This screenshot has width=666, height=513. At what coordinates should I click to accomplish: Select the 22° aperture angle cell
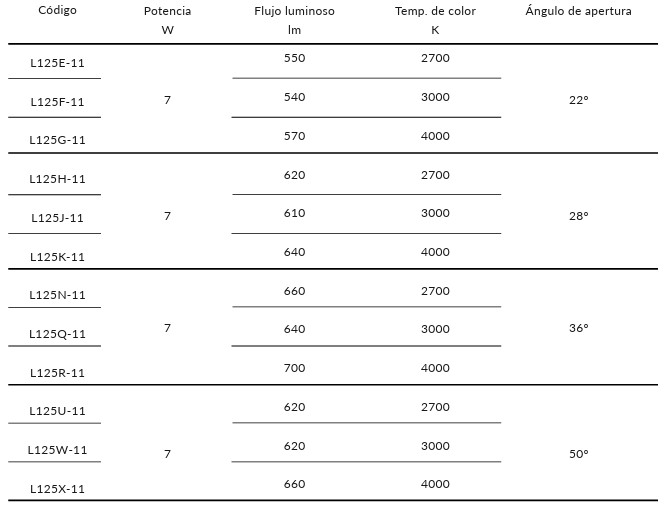pyautogui.click(x=579, y=100)
